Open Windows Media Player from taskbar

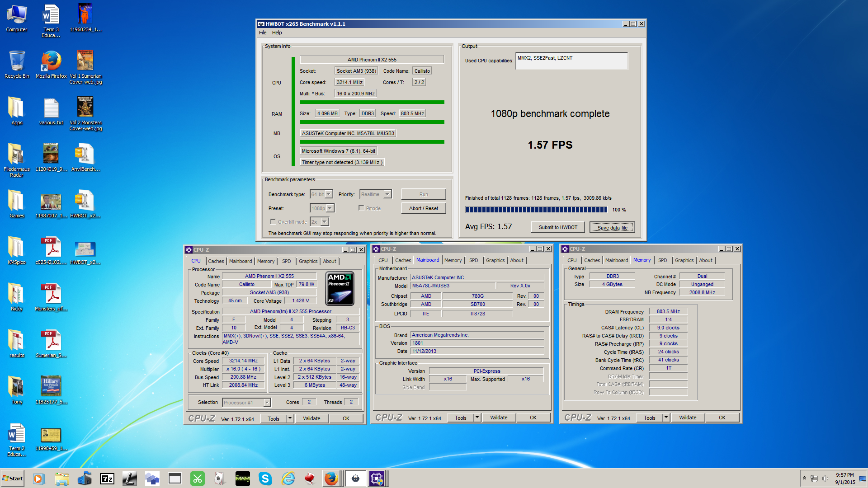(x=38, y=479)
